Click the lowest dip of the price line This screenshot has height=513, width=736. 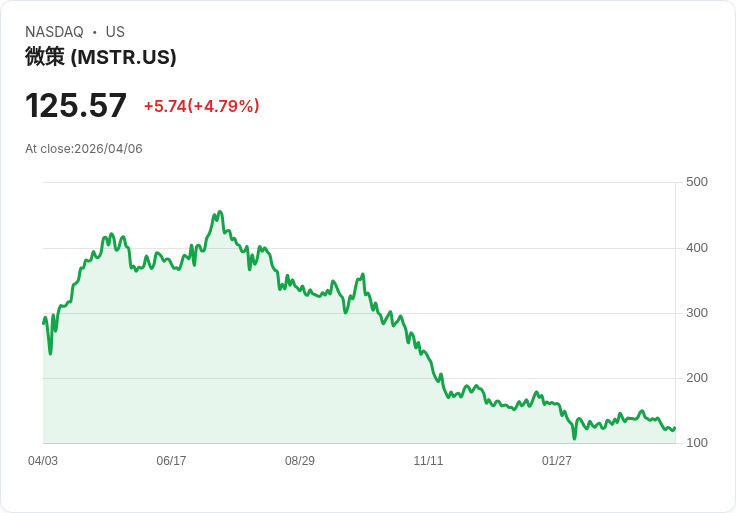pyautogui.click(x=574, y=438)
